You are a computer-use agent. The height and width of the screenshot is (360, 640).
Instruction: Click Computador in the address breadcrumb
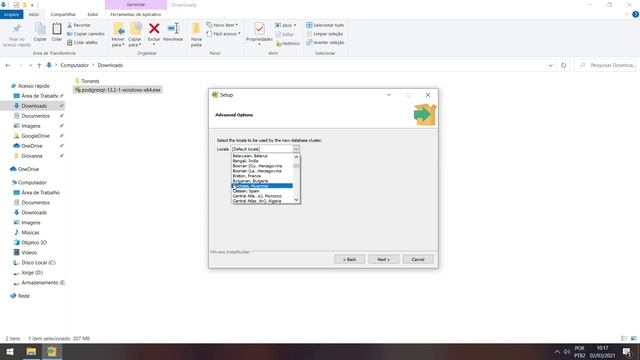75,65
